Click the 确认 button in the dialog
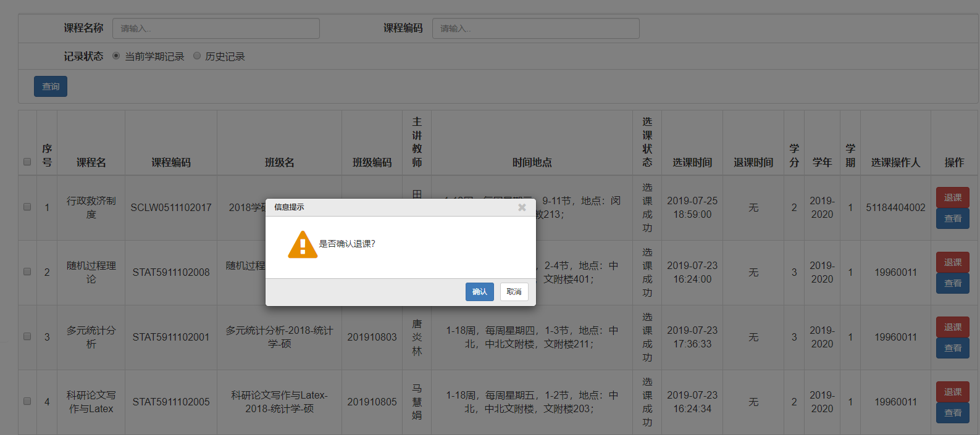 479,292
